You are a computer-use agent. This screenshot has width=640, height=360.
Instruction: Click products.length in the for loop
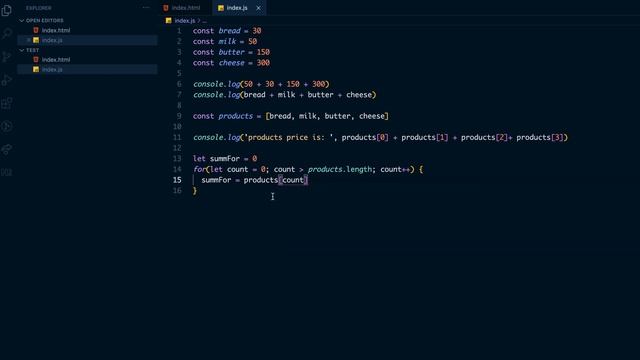click(x=340, y=169)
